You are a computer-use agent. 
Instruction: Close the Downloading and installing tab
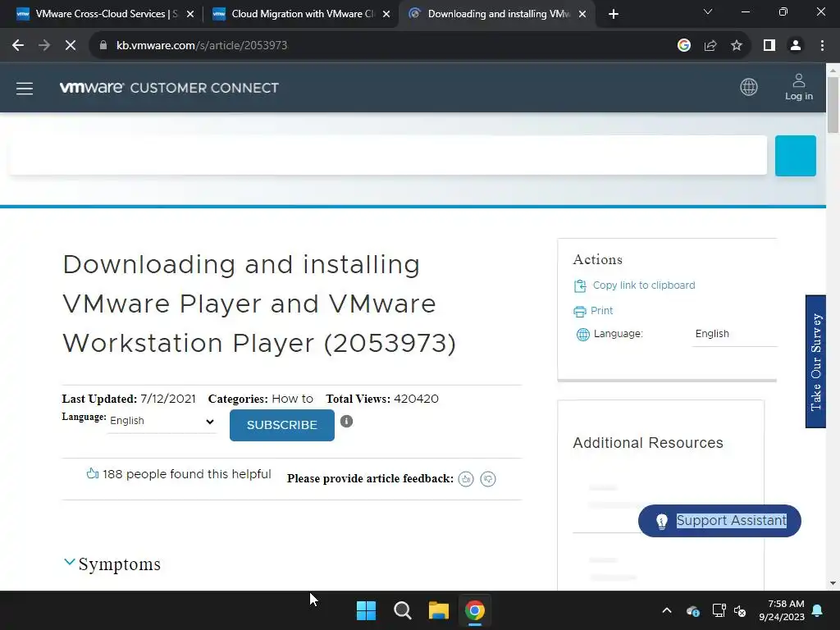[x=582, y=15]
